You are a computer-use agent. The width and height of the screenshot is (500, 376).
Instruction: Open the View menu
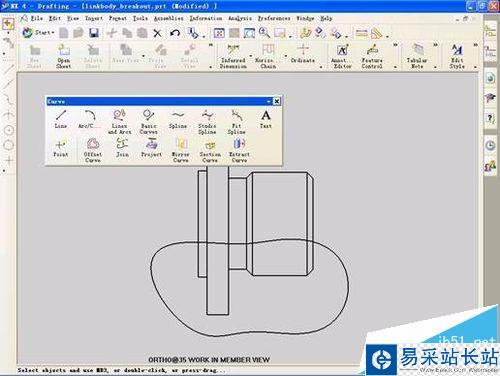[x=73, y=18]
